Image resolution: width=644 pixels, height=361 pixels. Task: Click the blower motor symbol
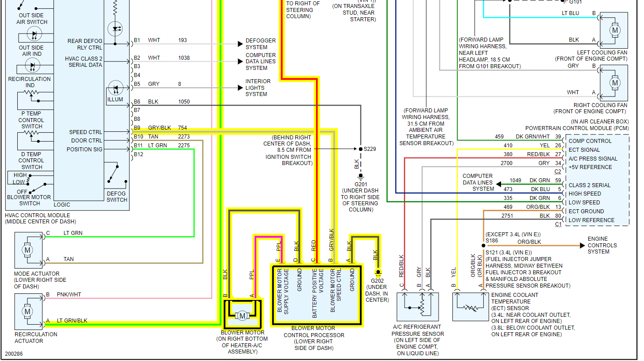click(242, 315)
